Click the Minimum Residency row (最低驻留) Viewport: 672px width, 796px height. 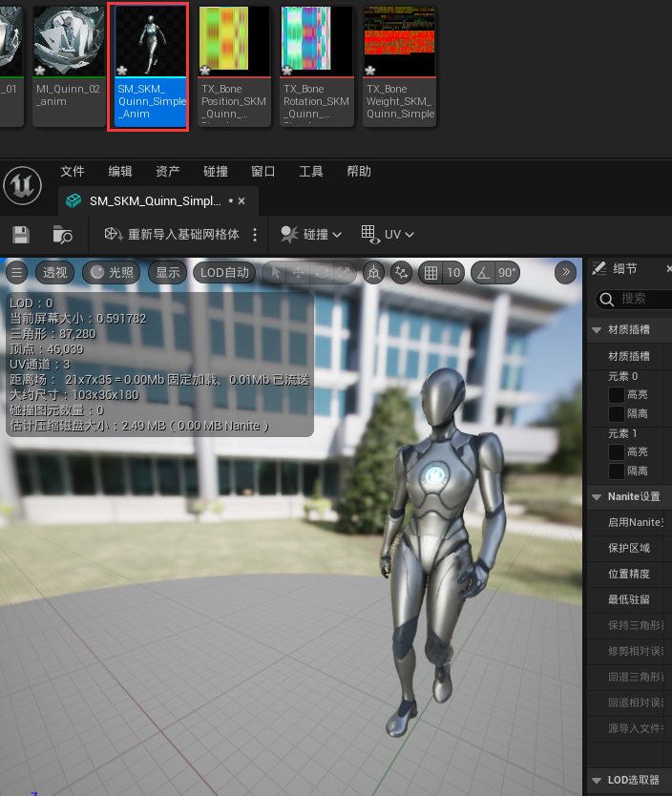[630, 600]
